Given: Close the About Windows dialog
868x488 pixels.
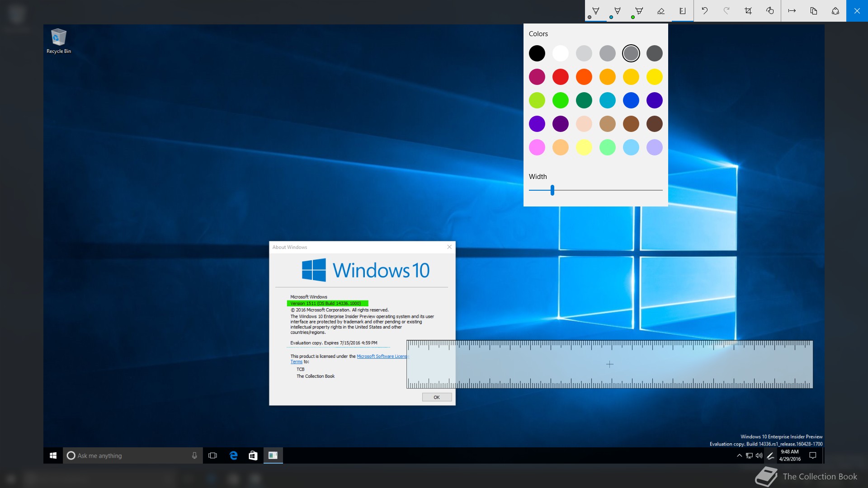Looking at the screenshot, I should pos(449,247).
